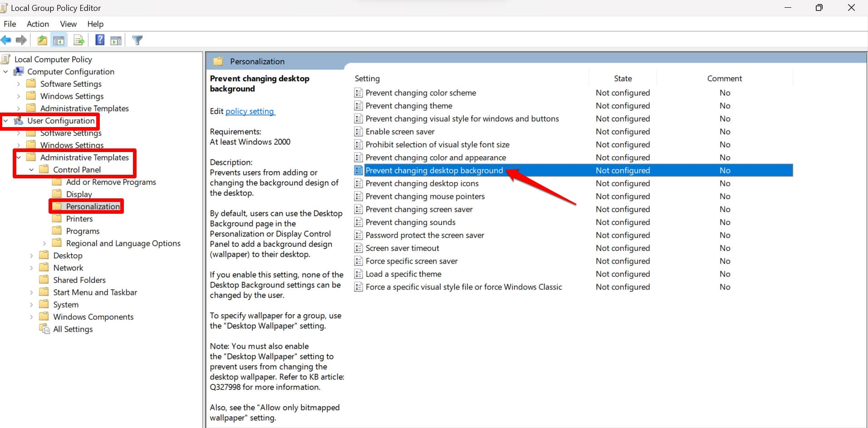Open the Action menu
This screenshot has height=428, width=868.
38,24
